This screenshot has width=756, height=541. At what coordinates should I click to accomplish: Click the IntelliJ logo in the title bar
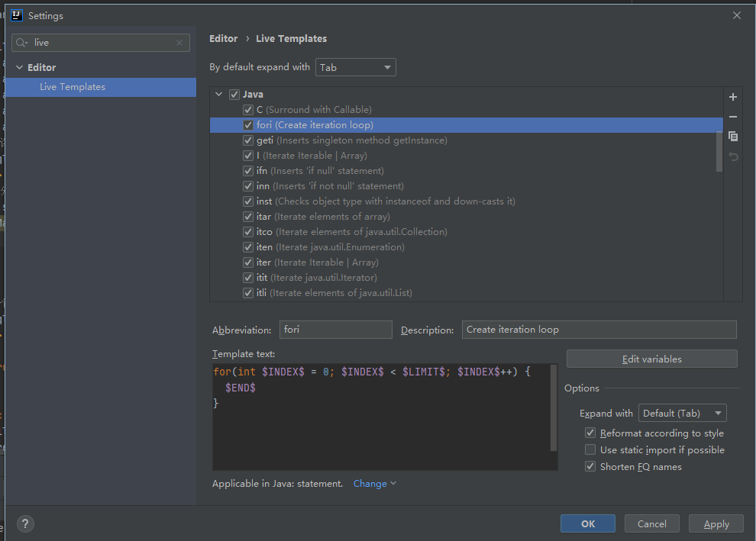pyautogui.click(x=16, y=15)
